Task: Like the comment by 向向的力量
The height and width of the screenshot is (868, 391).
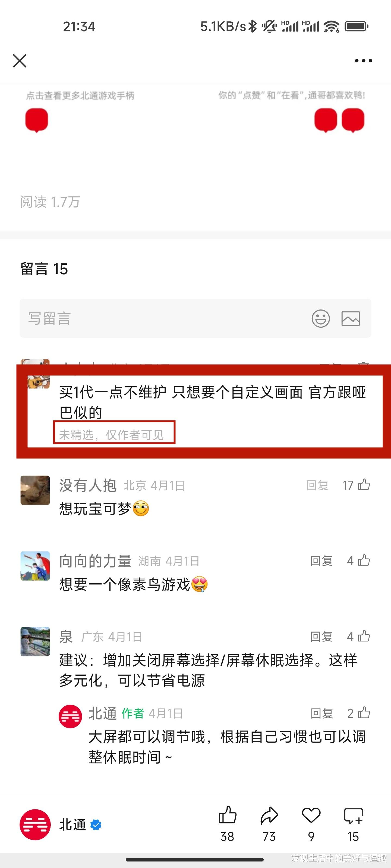Action: click(x=364, y=560)
